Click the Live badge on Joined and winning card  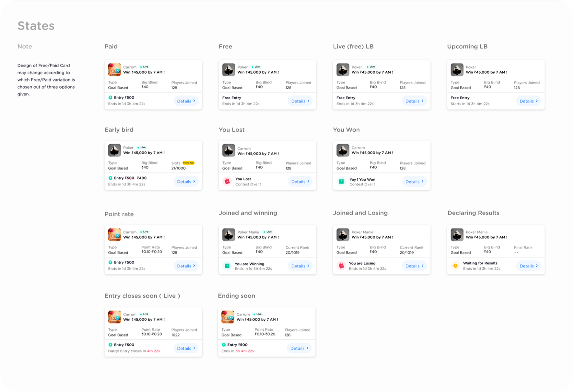tap(268, 232)
